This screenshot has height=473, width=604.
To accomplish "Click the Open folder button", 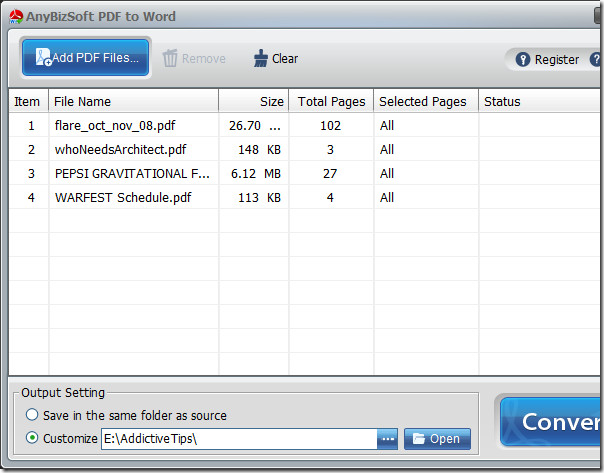I will (x=437, y=439).
